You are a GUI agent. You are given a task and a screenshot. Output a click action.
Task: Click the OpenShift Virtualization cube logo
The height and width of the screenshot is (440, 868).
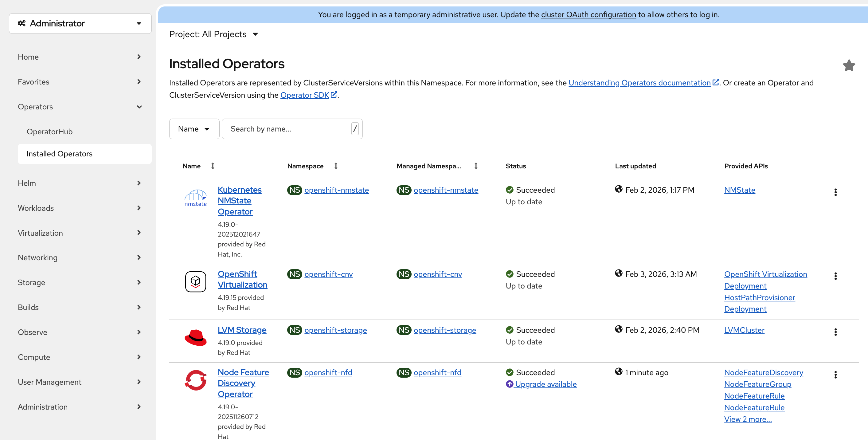point(195,281)
